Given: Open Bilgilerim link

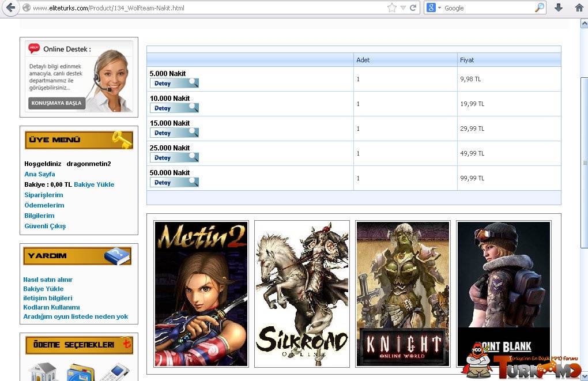Looking at the screenshot, I should pyautogui.click(x=39, y=216).
